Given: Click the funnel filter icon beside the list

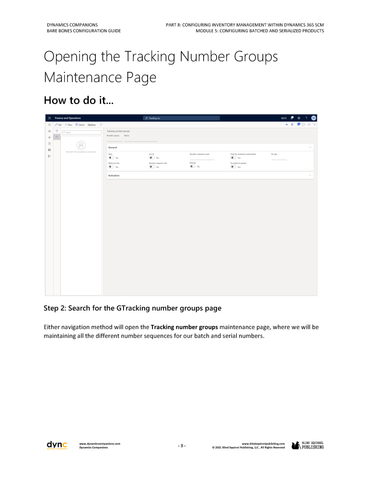Looking at the screenshot, I should click(x=57, y=131).
